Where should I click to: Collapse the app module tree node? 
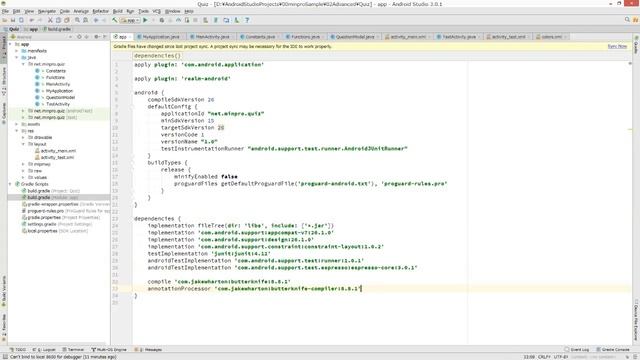(x=11, y=44)
